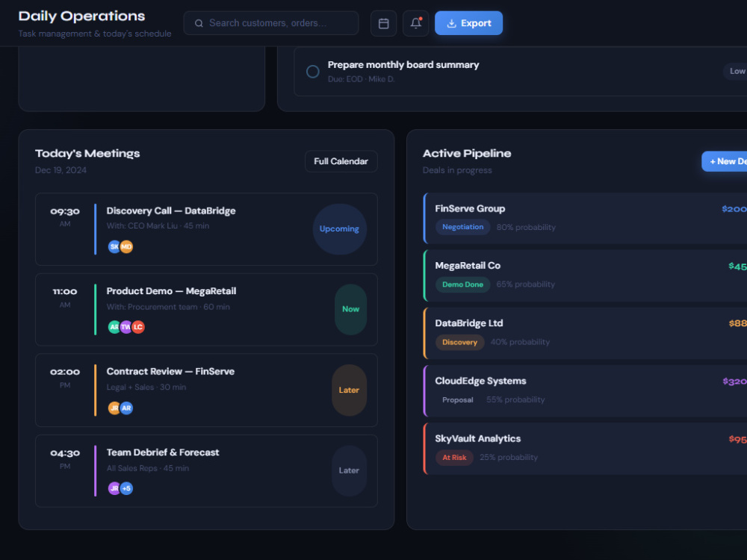Click Due: EOD · Mike D. text
Viewport: 747px width, 560px height.
[361, 80]
